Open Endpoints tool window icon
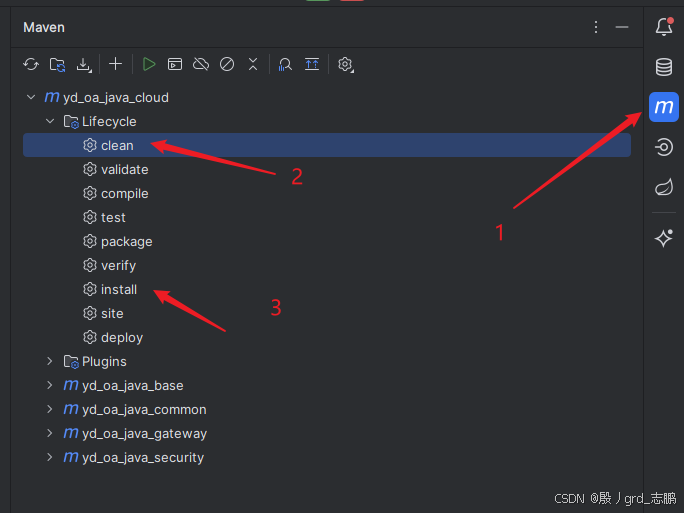 click(664, 147)
